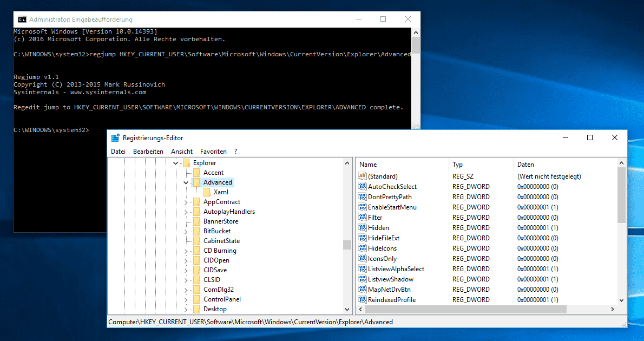Collapse the Explorer tree node
This screenshot has width=644, height=341.
[x=176, y=163]
